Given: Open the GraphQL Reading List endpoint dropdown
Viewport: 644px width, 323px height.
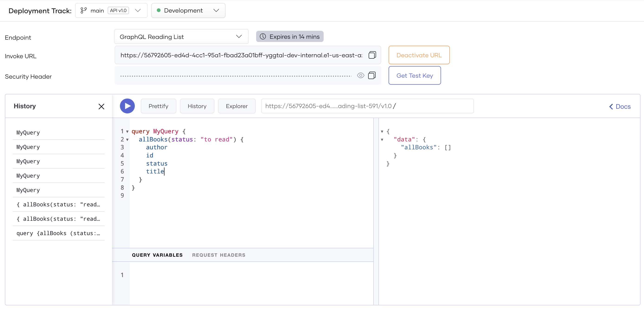Looking at the screenshot, I should click(x=181, y=37).
